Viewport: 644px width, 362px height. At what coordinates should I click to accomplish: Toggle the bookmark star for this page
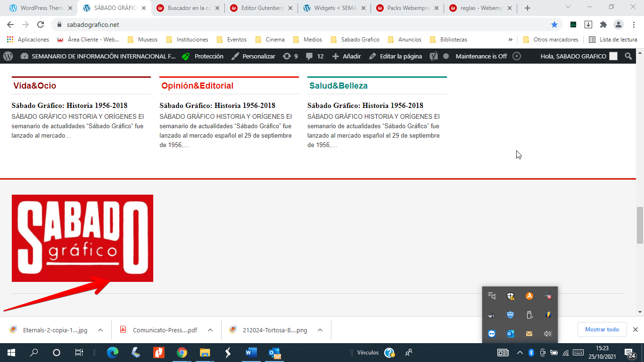[x=554, y=25]
